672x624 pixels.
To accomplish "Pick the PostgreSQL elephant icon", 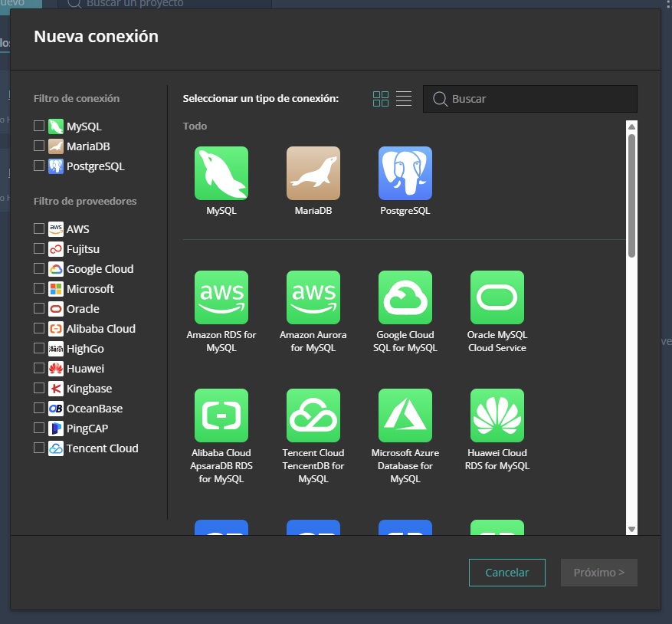I will click(x=405, y=173).
